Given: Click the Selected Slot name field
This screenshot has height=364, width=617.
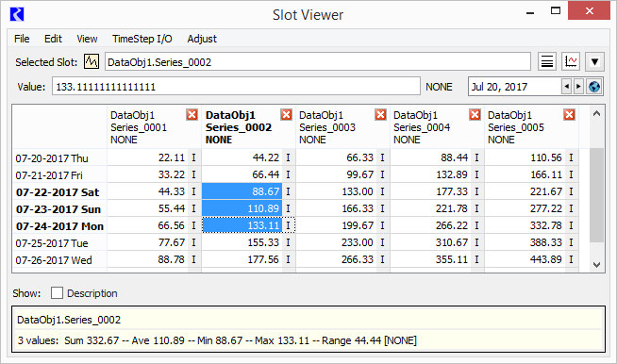Looking at the screenshot, I should pos(318,62).
